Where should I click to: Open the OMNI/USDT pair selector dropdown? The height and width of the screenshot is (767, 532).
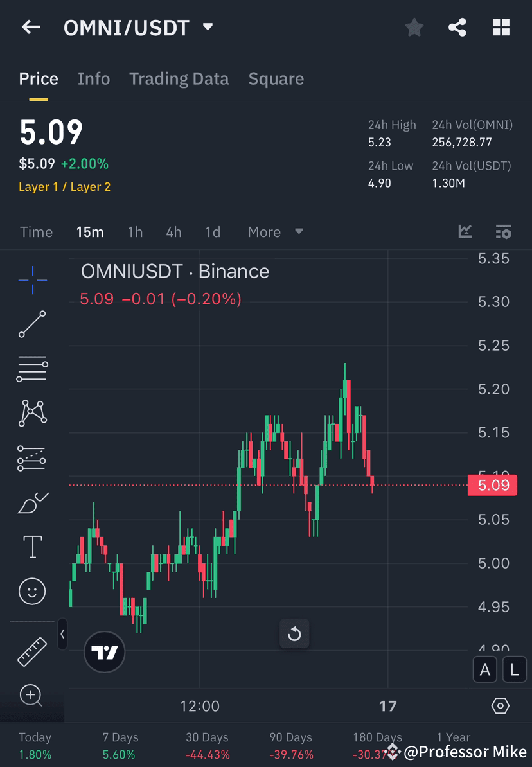point(207,27)
